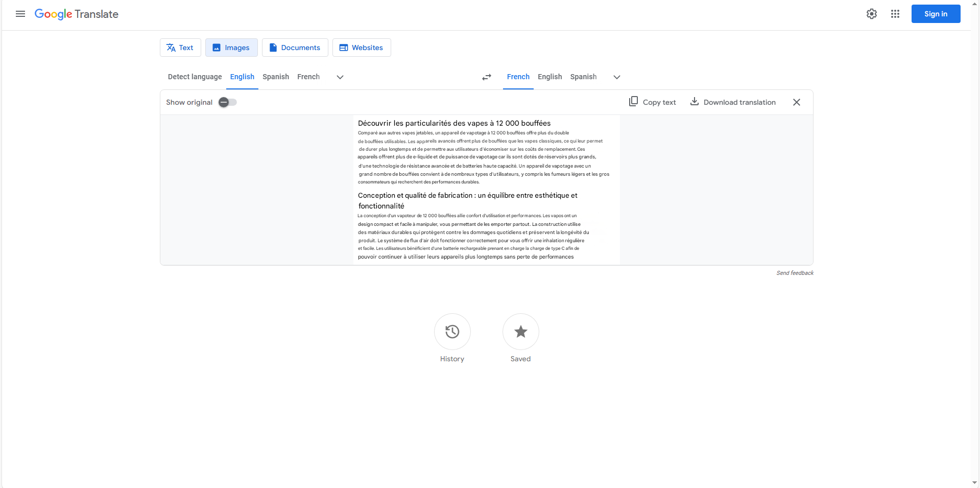
Task: Expand the target language list
Action: (616, 77)
